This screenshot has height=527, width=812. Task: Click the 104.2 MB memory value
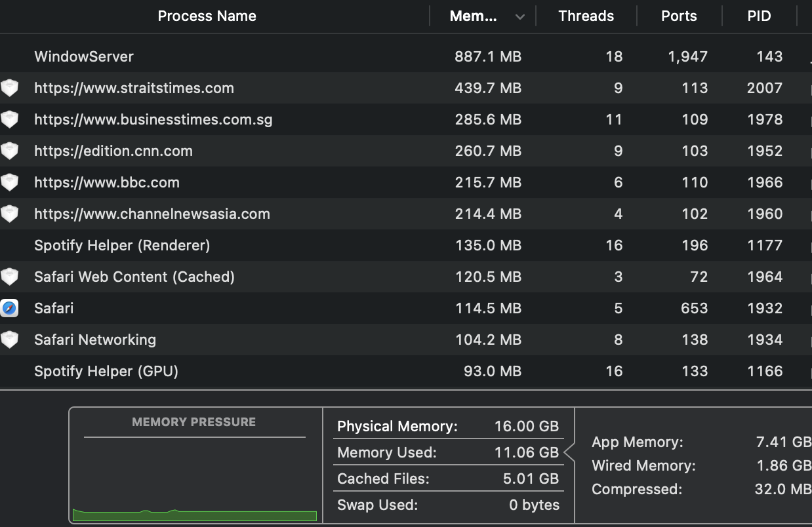click(x=488, y=340)
